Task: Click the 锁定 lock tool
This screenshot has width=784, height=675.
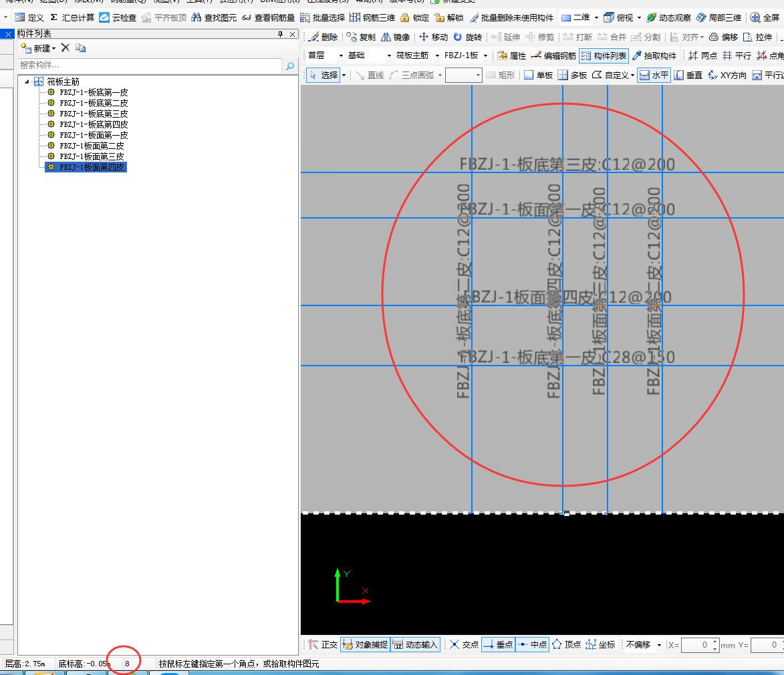Action: coord(414,17)
